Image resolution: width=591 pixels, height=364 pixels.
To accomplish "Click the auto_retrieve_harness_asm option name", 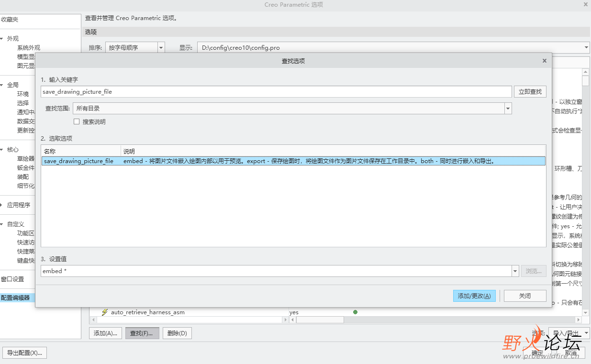I will tap(148, 312).
